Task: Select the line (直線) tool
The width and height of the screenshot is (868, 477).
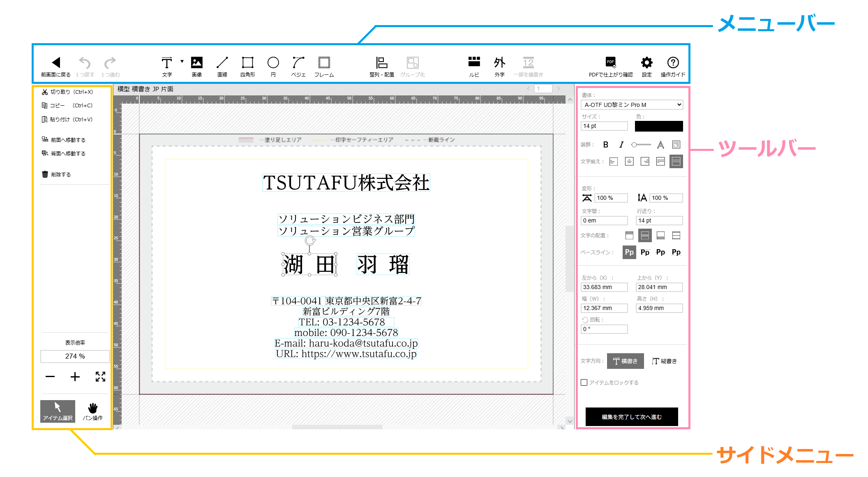Action: click(x=222, y=63)
